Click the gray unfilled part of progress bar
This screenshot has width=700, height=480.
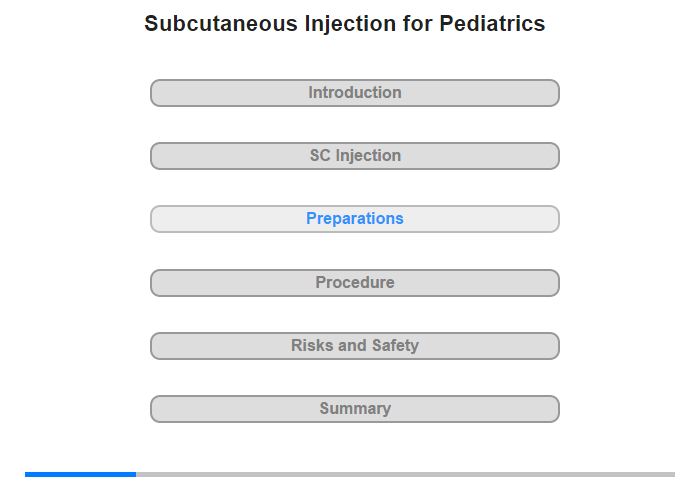405,474
